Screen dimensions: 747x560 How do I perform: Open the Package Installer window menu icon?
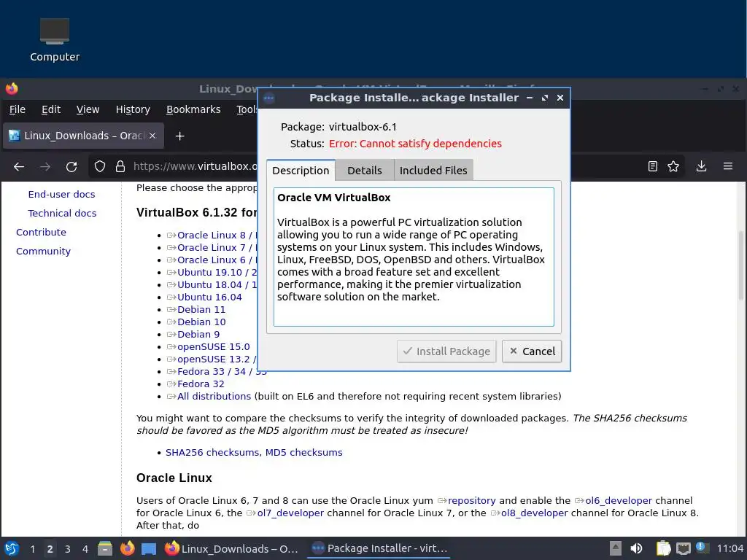tap(268, 98)
